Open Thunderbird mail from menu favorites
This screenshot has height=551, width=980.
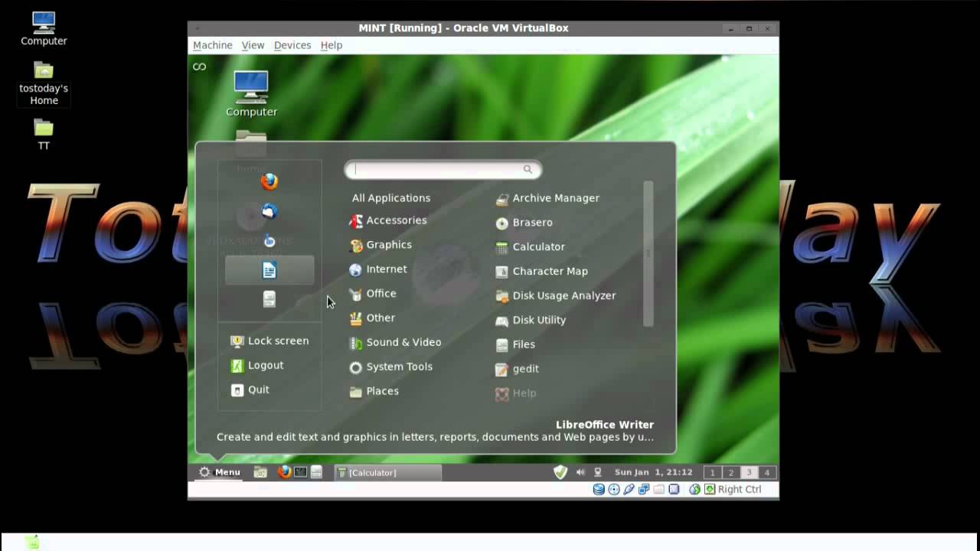[269, 210]
